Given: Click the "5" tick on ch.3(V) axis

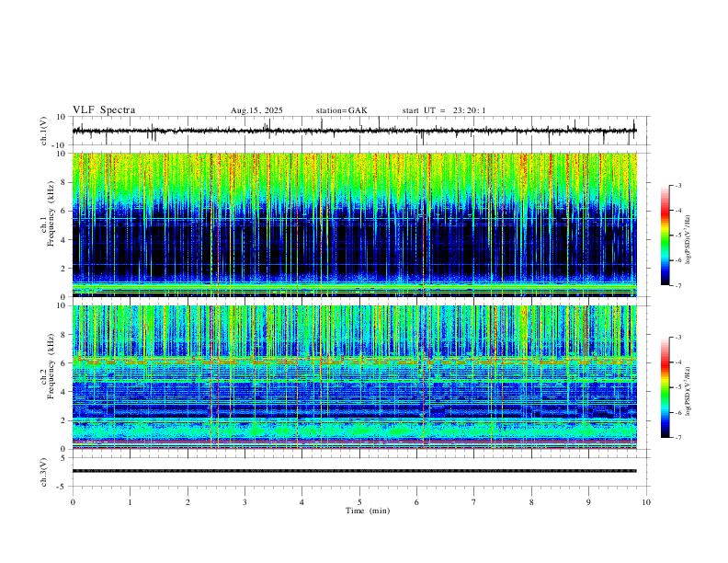Looking at the screenshot, I should tap(64, 458).
